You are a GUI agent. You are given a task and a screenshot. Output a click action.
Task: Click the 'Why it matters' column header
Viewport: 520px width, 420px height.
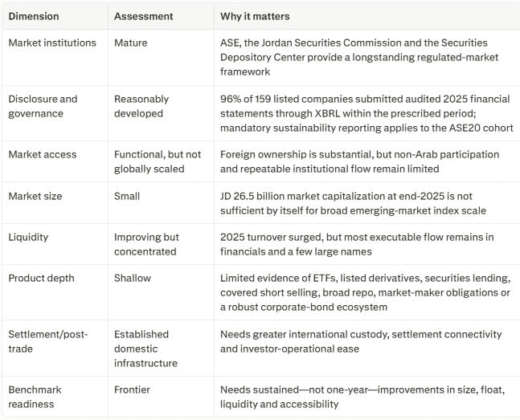coord(255,16)
